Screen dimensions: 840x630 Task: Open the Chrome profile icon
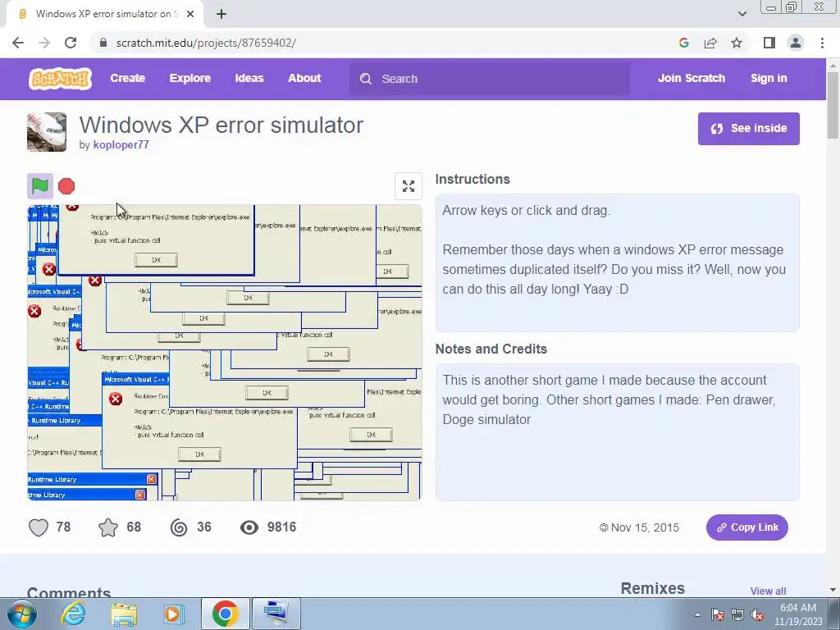796,43
